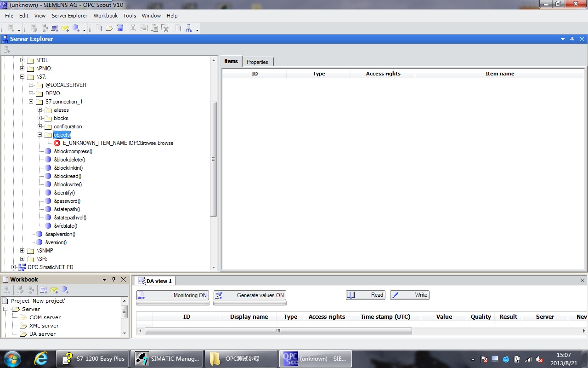
Task: Click the Paste clipboard icon
Action: point(155,29)
